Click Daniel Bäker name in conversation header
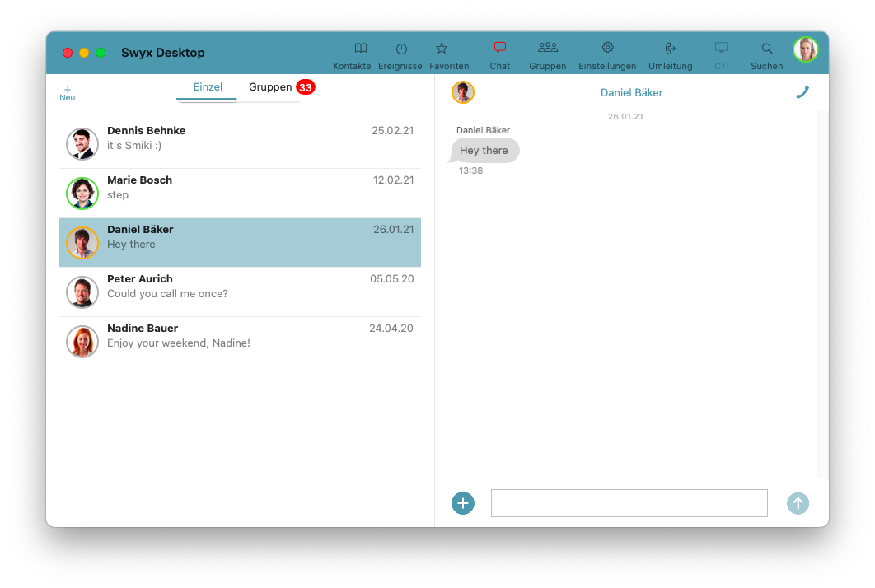Viewport: 875px width, 588px height. click(631, 92)
